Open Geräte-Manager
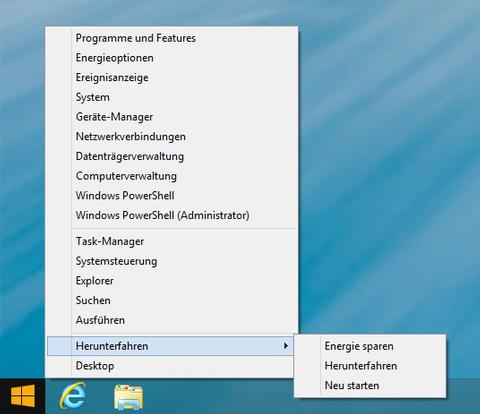The height and width of the screenshot is (414, 480). pos(171,117)
